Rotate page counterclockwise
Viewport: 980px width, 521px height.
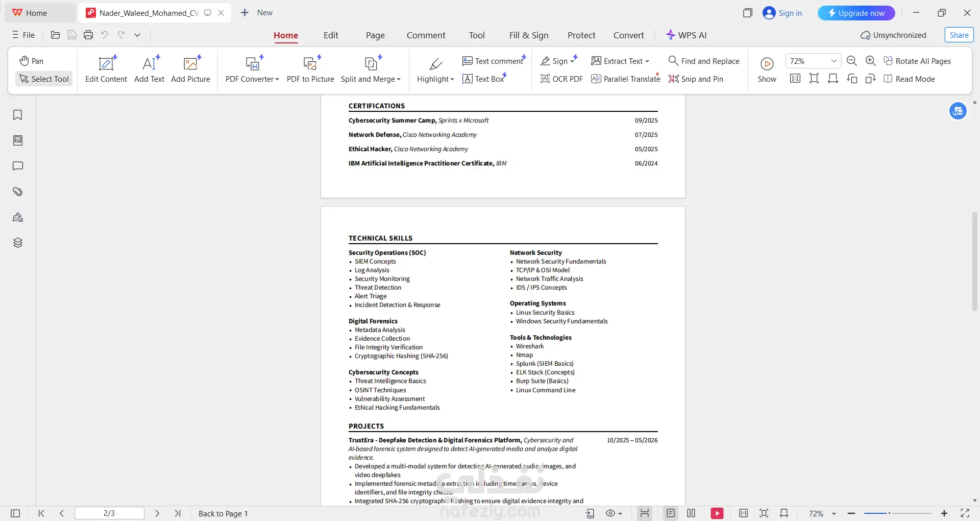[x=852, y=79]
